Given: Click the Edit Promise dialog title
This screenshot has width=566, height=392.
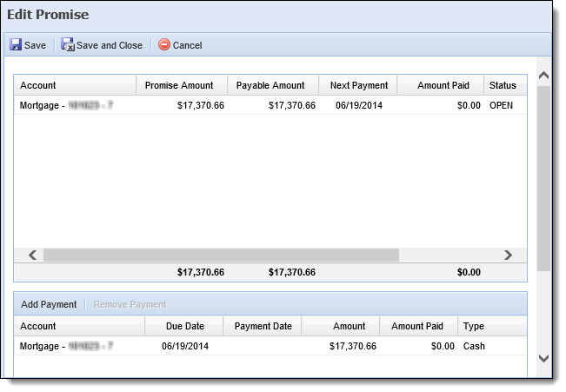Looking at the screenshot, I should (48, 15).
